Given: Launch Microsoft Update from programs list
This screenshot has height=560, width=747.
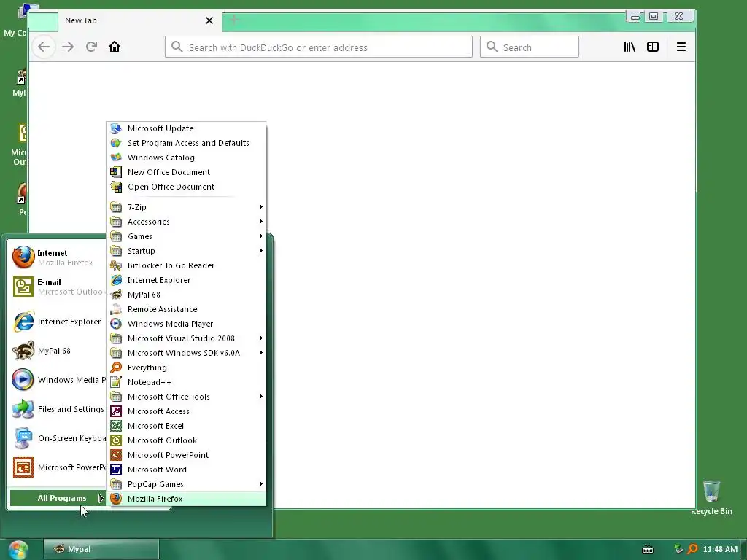Looking at the screenshot, I should 186,128.
